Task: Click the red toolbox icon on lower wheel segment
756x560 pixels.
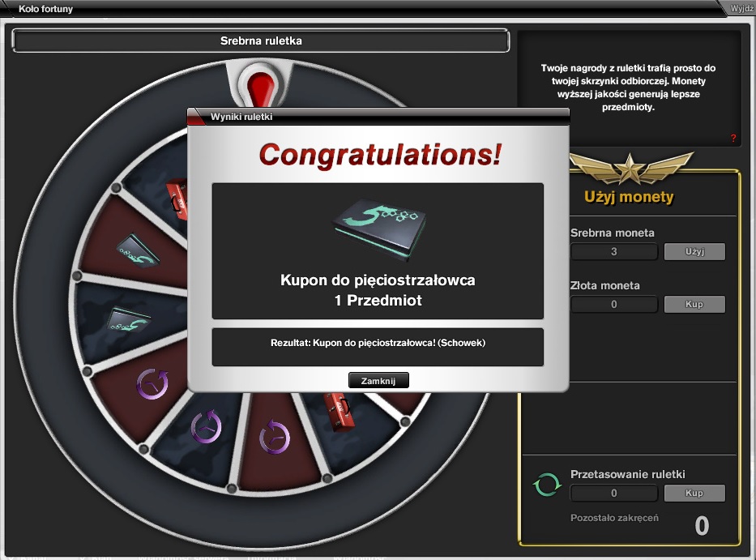Action: tap(340, 411)
